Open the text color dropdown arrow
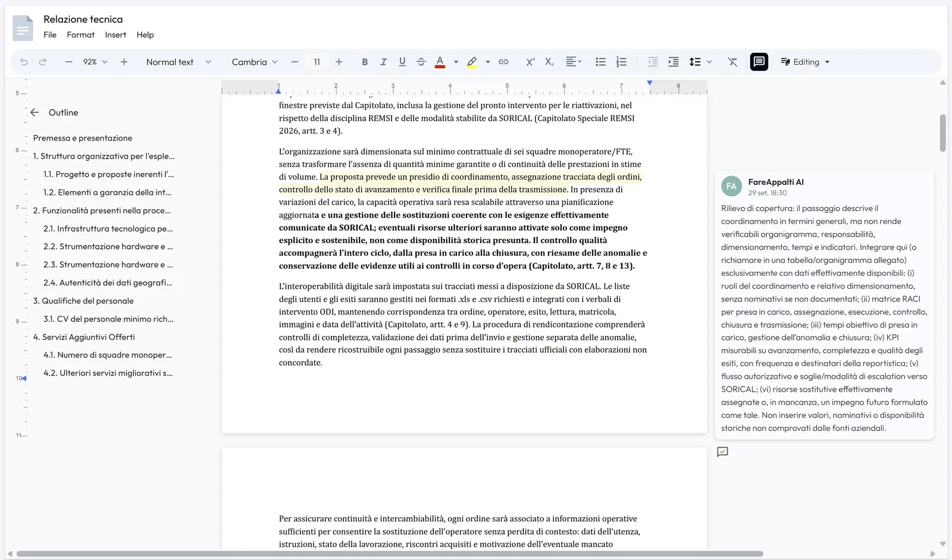Viewport: 952px width, 560px height. point(456,62)
